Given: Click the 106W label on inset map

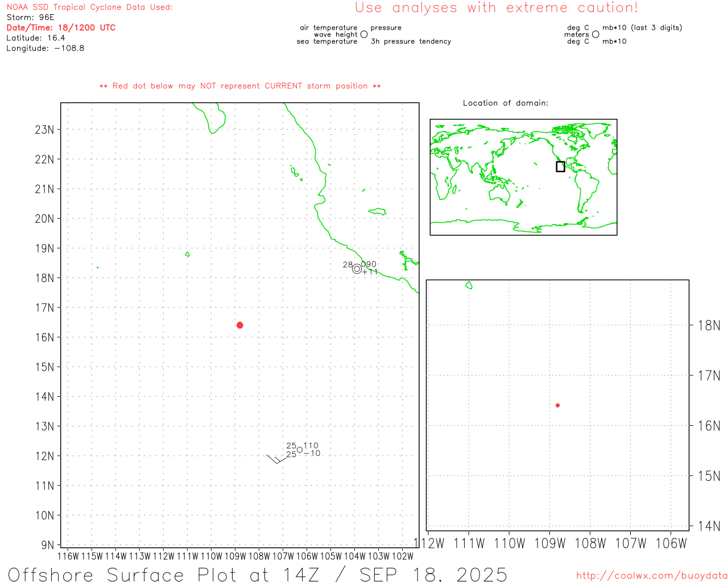Looking at the screenshot, I should tap(671, 543).
